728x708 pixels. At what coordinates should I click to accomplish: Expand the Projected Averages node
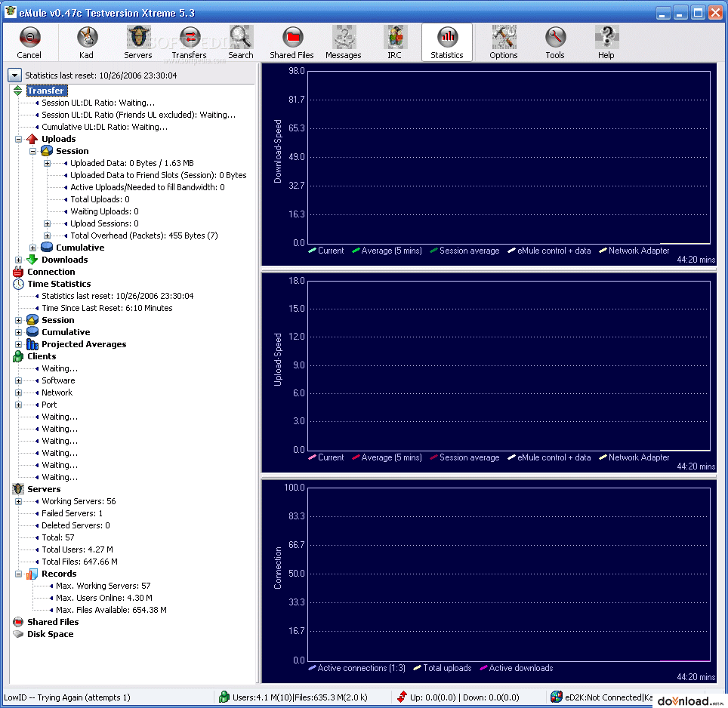(x=19, y=344)
